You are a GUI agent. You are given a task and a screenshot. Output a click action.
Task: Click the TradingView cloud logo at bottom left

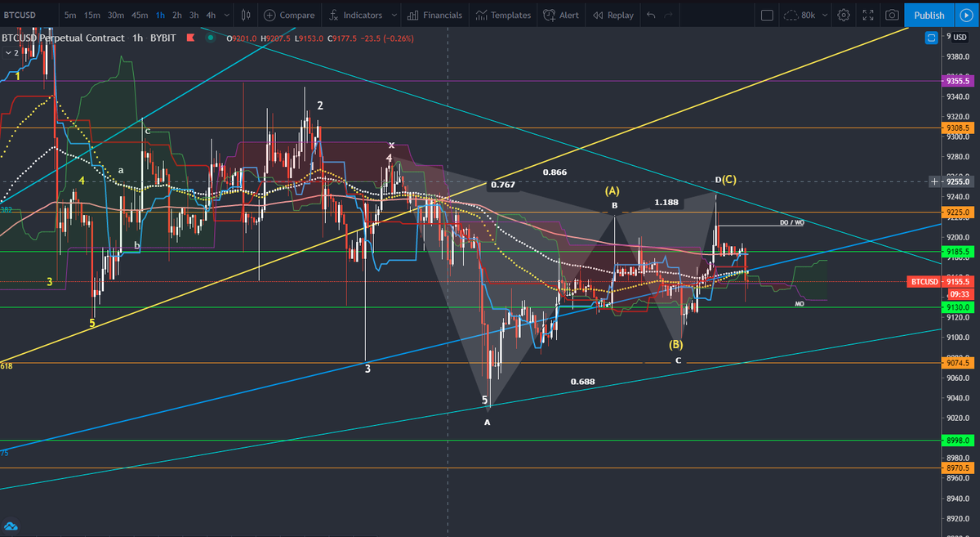coord(11,526)
